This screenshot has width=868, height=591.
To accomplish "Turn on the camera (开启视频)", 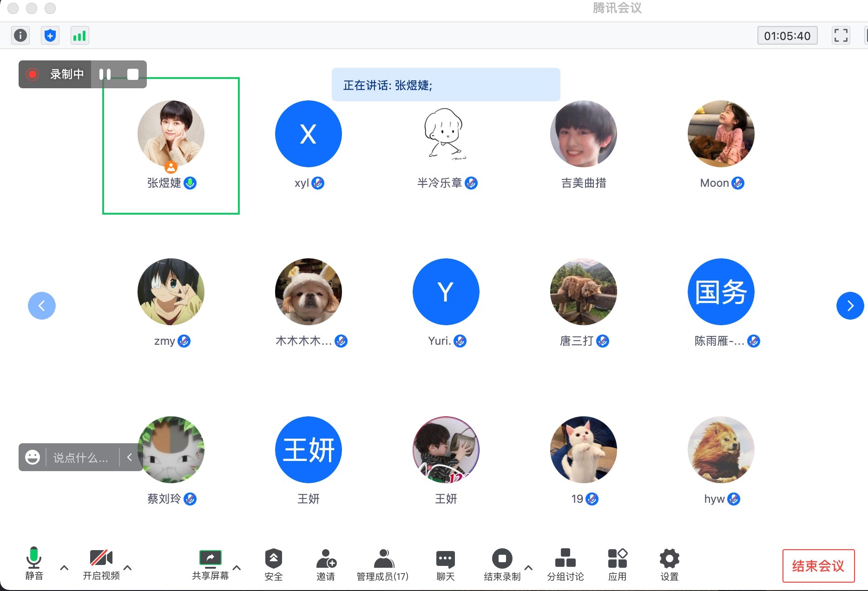I will [x=101, y=564].
